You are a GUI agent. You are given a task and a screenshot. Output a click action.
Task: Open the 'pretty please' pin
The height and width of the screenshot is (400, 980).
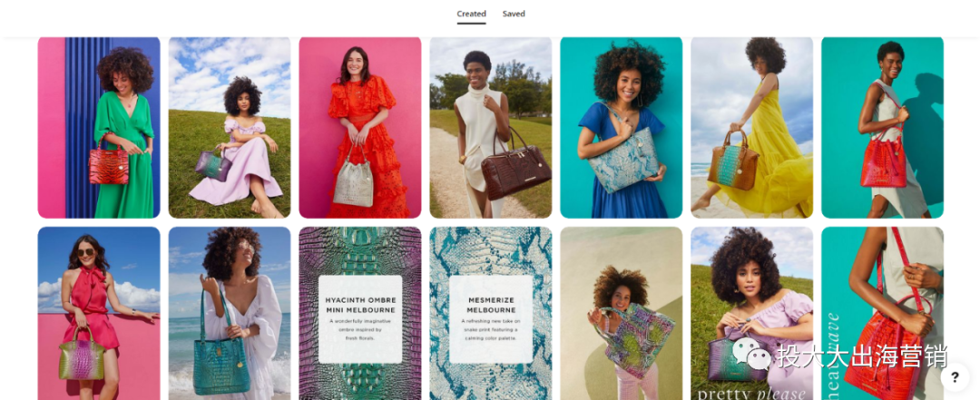point(752,313)
